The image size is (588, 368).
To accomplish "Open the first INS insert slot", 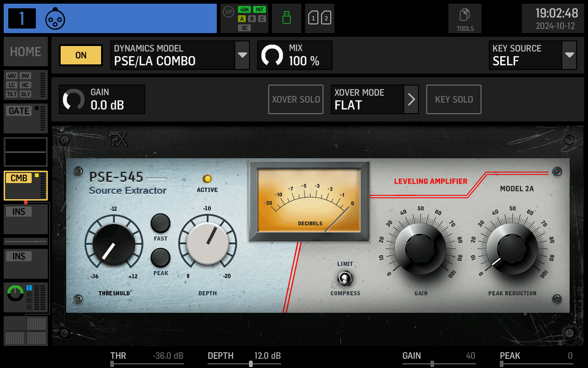I will pos(26,219).
